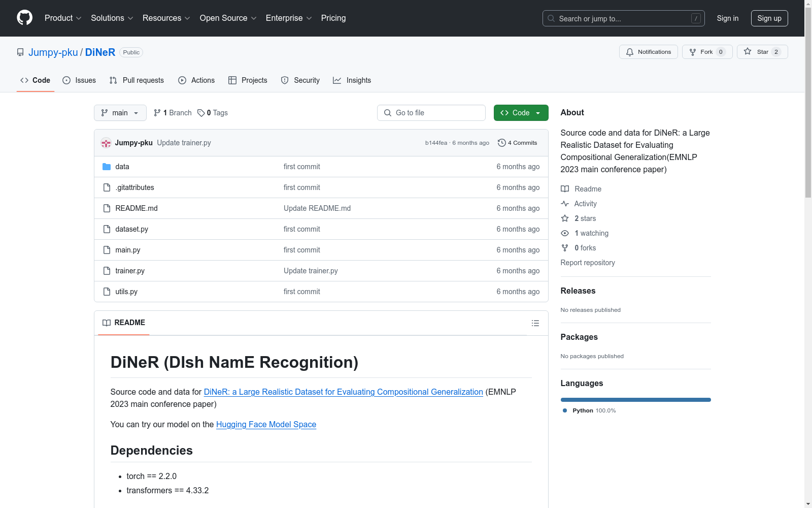812x508 pixels.
Task: Open the main branch selector dropdown
Action: [120, 113]
